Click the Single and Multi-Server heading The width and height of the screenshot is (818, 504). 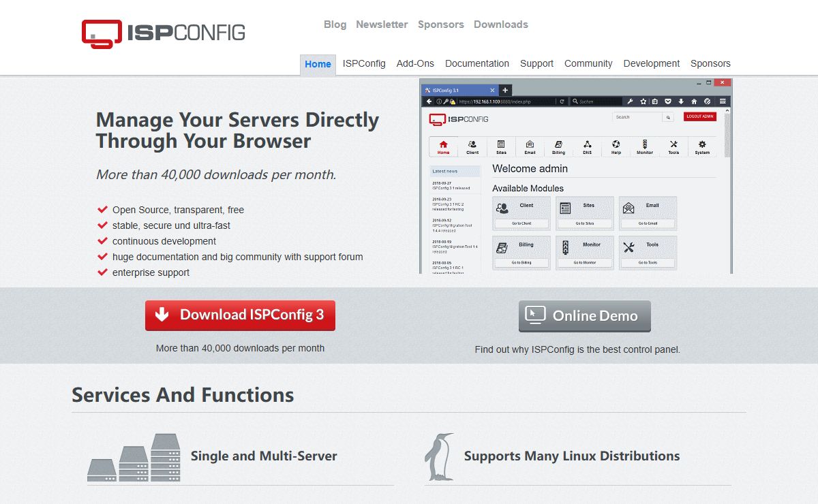[x=264, y=456]
